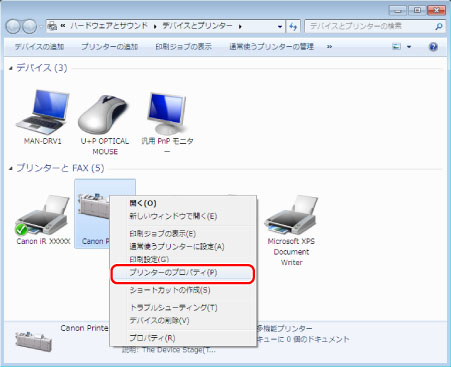Click デバイスとプリンター breadcrumb link
Screen dimensions: 451x367
click(x=197, y=26)
